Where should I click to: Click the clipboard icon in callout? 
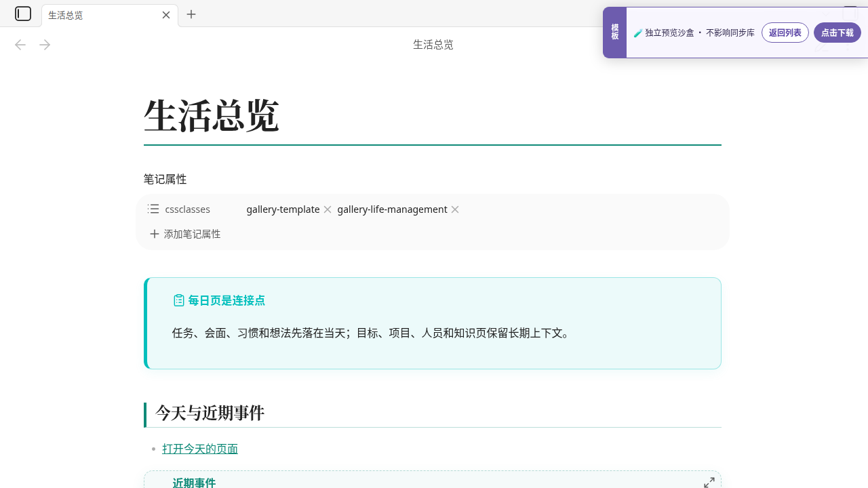coord(179,300)
